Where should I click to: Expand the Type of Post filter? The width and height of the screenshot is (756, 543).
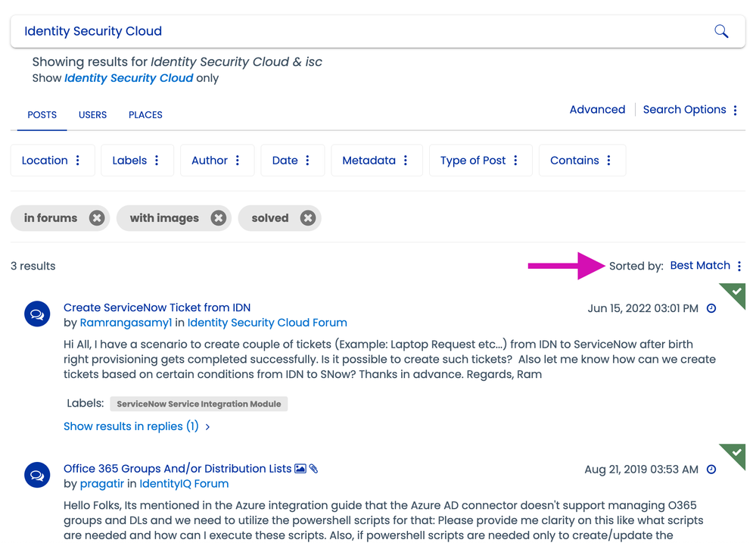pos(480,161)
